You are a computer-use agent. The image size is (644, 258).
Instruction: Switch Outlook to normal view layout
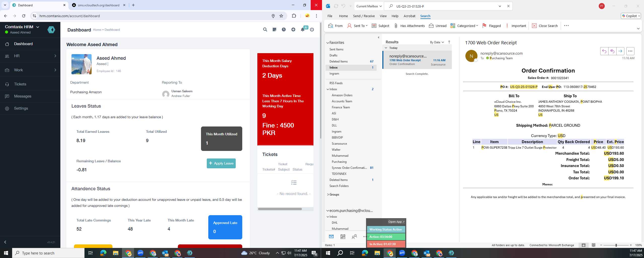click(584, 245)
